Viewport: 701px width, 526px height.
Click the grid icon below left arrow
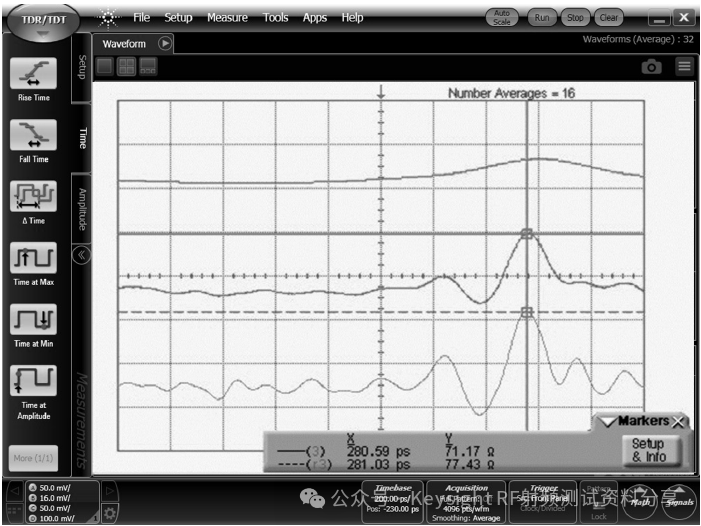[14, 513]
